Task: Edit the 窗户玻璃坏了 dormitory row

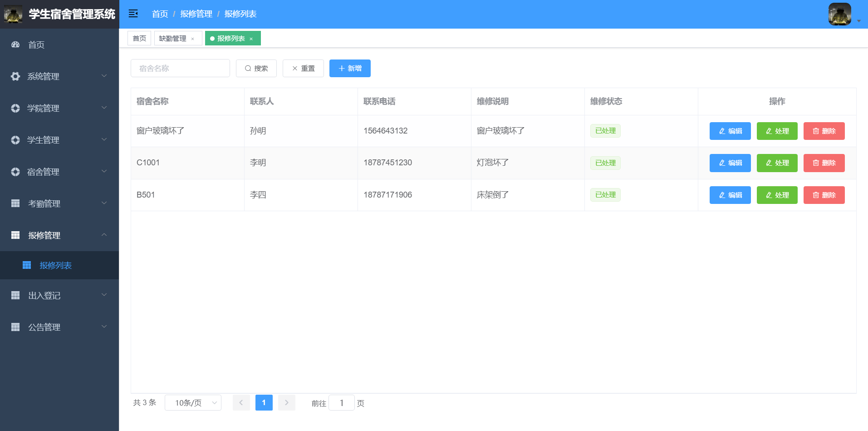Action: click(730, 131)
